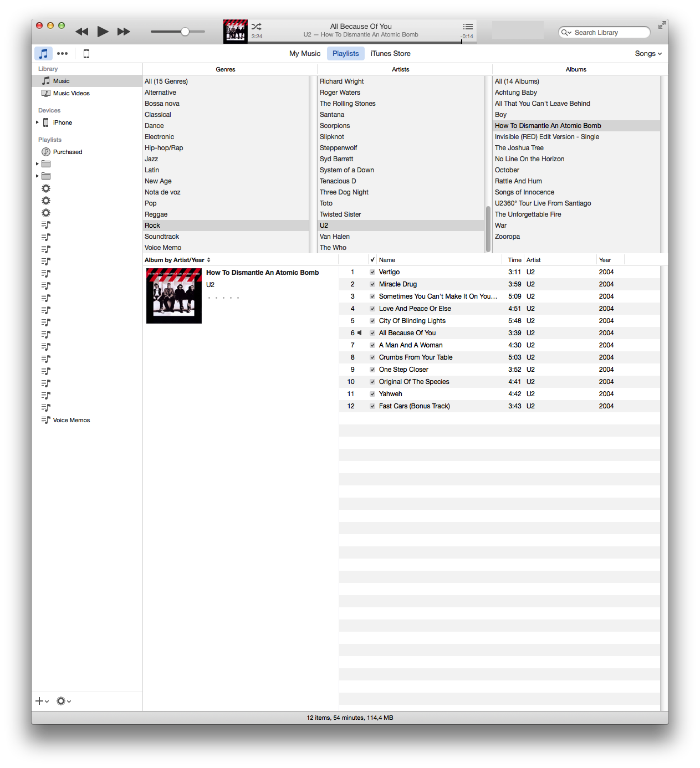This screenshot has width=700, height=768.
Task: Uncheck the Miracle Drug checkbox
Action: pyautogui.click(x=372, y=284)
